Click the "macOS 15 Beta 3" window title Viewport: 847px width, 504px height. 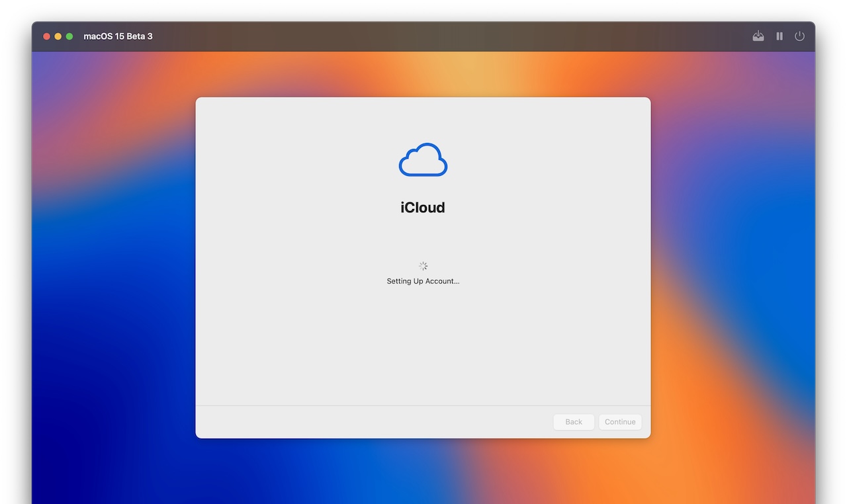(x=118, y=36)
